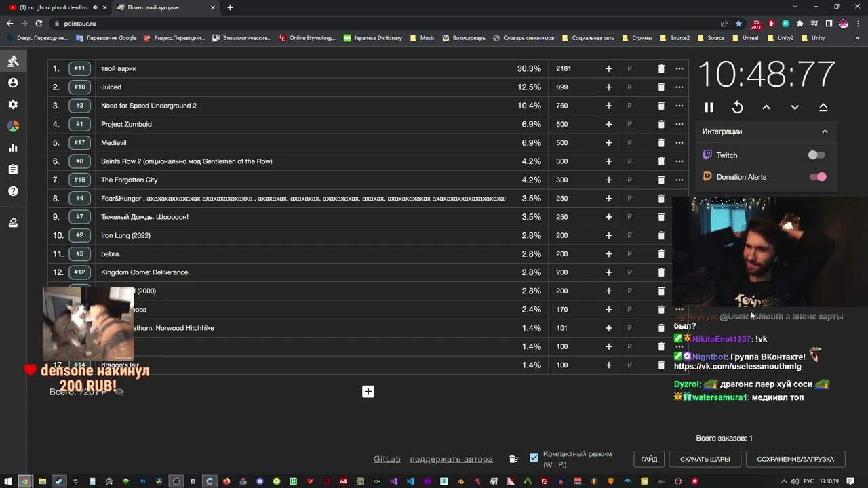Open the GitLab link
868x488 pixels.
click(387, 459)
